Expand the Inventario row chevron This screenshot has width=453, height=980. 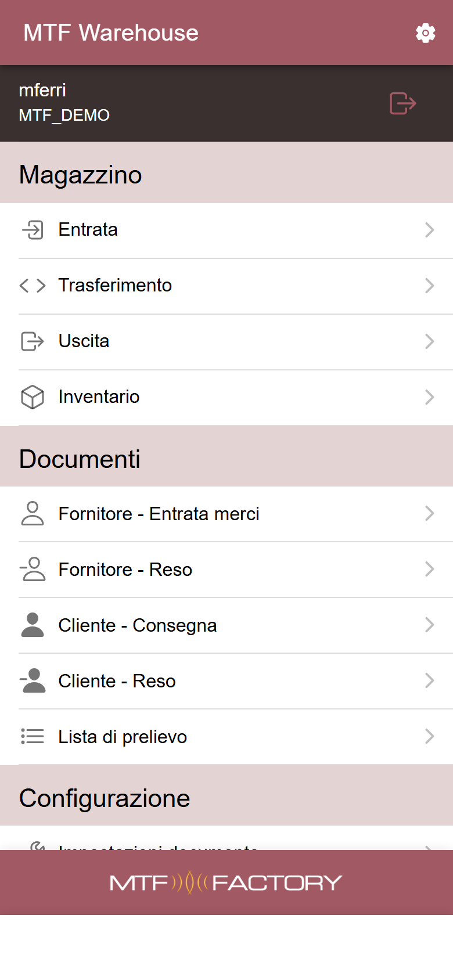pyautogui.click(x=430, y=397)
